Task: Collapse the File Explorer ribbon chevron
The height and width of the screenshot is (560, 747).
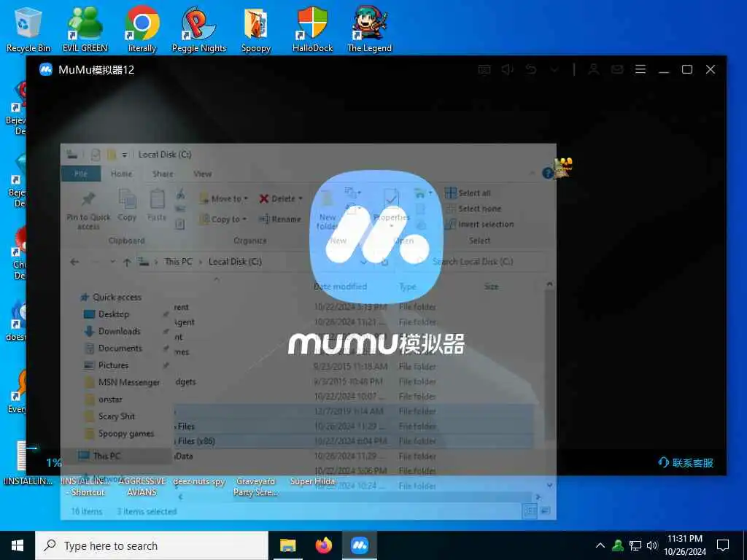Action: click(x=533, y=174)
